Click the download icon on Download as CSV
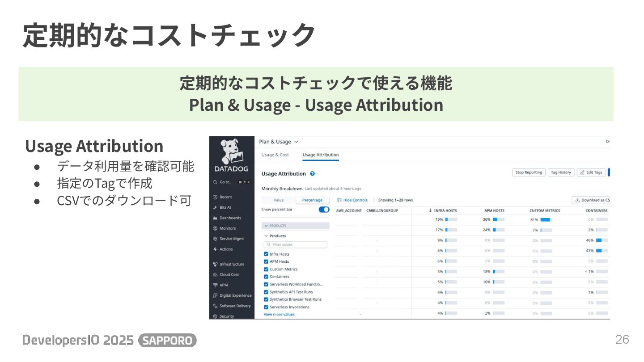Screen dimensions: 644x362 pyautogui.click(x=577, y=200)
